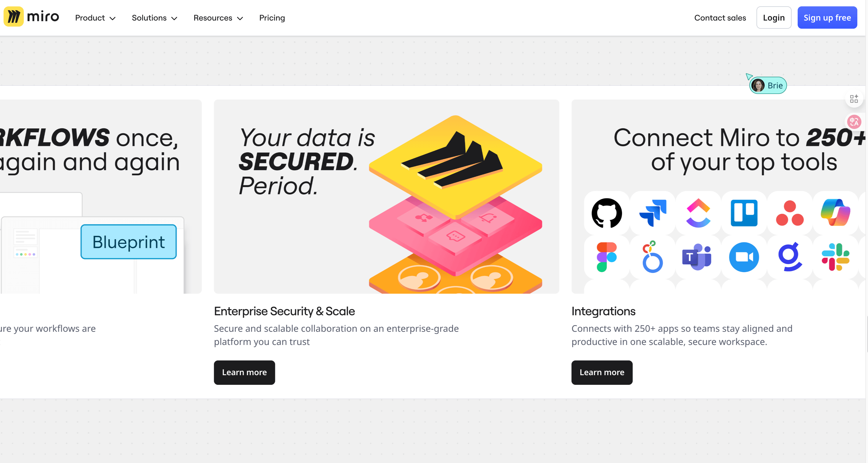Open the grid sparkle widget at right edge

coord(854,99)
